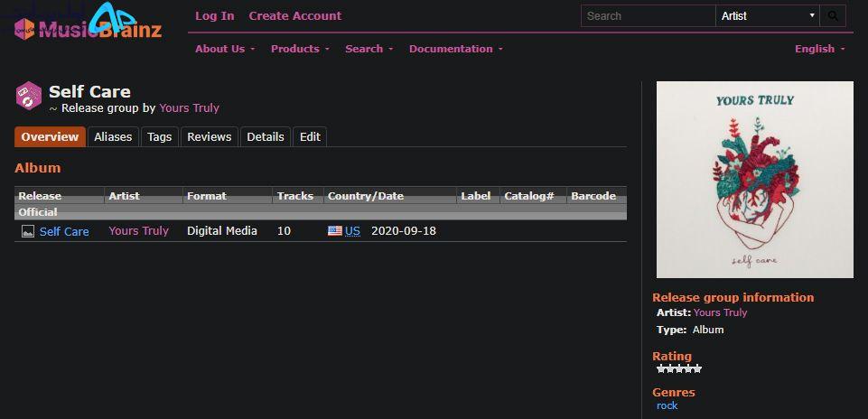Screen dimensions: 868x419
Task: Click the rock genre link
Action: point(667,405)
